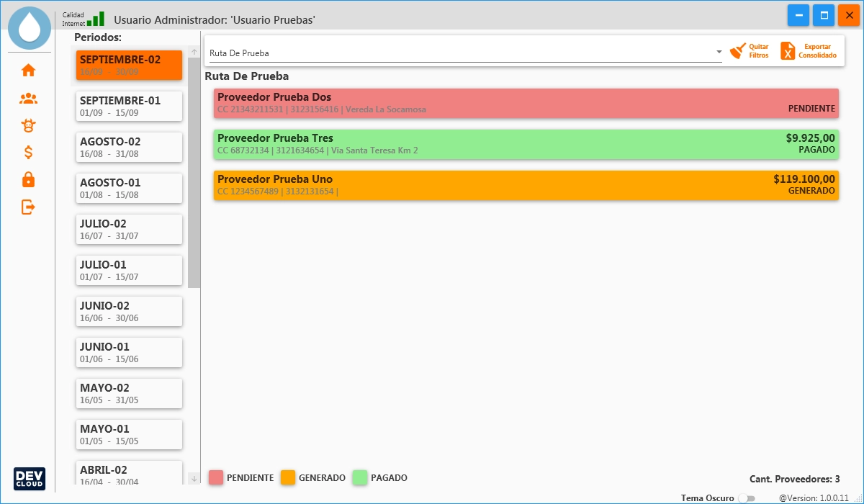Viewport: 864px width, 504px height.
Task: Open the dollar sign payments icon
Action: pos(28,153)
